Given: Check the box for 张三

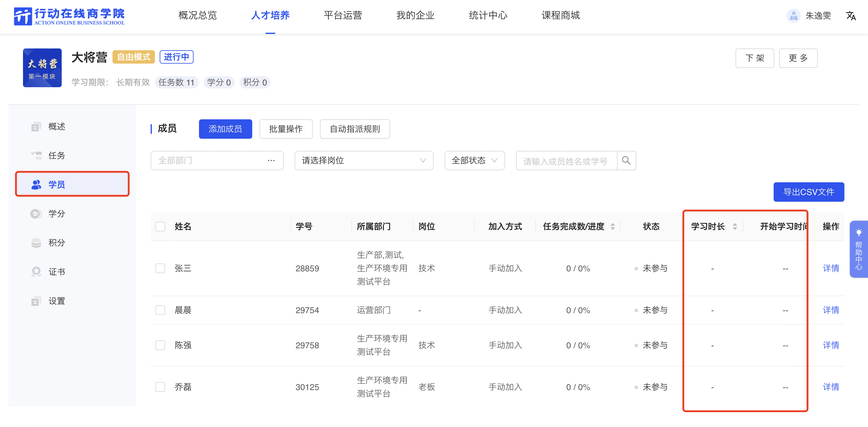Looking at the screenshot, I should (x=160, y=269).
